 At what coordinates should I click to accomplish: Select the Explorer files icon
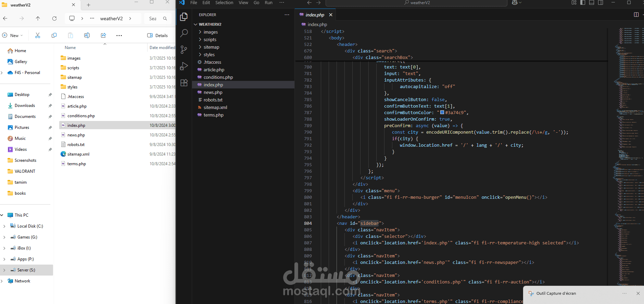tap(184, 16)
